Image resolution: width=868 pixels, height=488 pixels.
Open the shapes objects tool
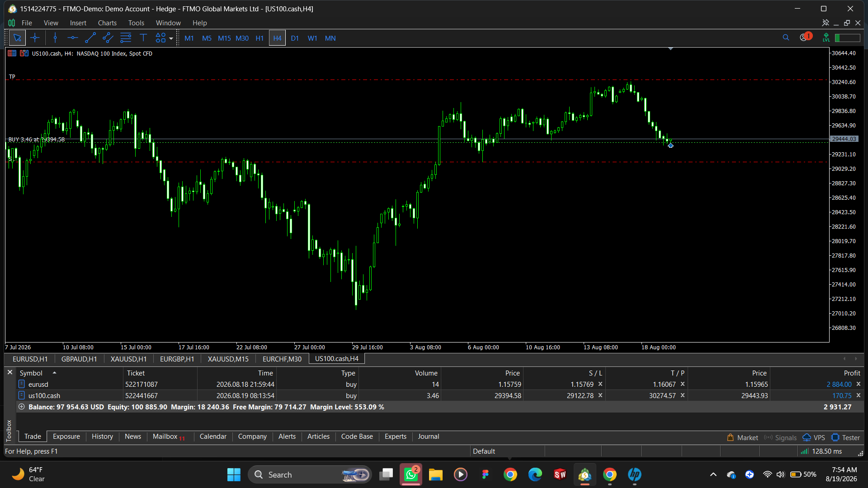[x=160, y=38]
